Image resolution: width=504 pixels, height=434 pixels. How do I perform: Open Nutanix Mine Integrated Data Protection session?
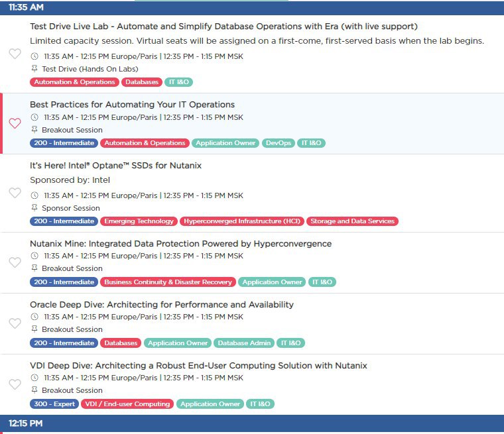180,243
